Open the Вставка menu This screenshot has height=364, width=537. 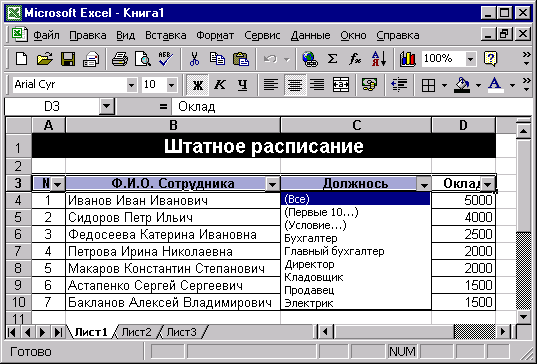click(165, 35)
